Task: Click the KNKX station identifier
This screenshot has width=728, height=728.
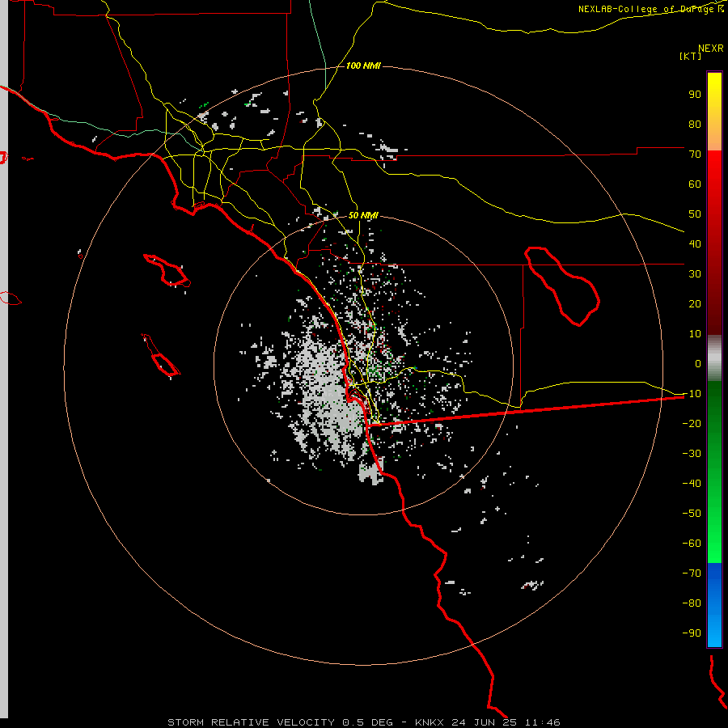Action: [x=430, y=722]
